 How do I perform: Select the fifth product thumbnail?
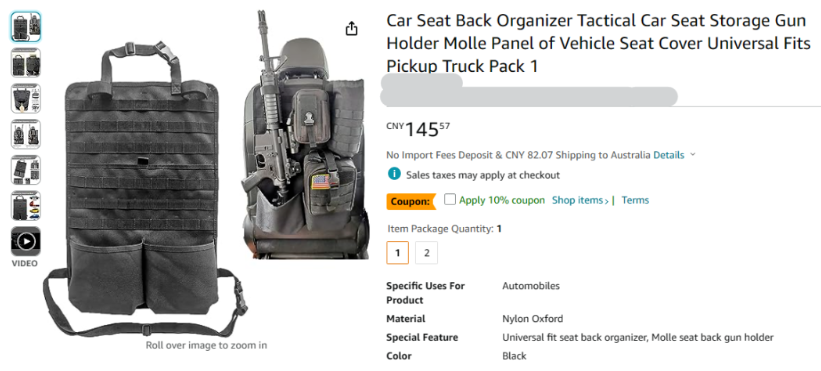[x=26, y=170]
